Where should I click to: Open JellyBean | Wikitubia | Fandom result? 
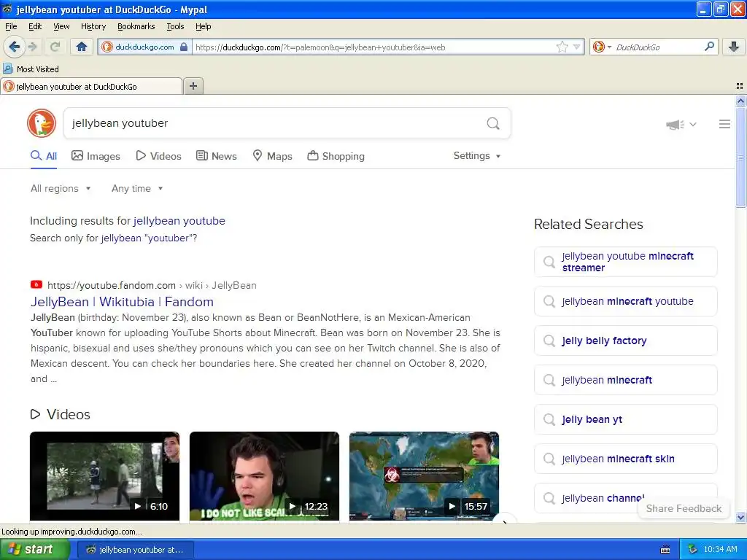(122, 302)
